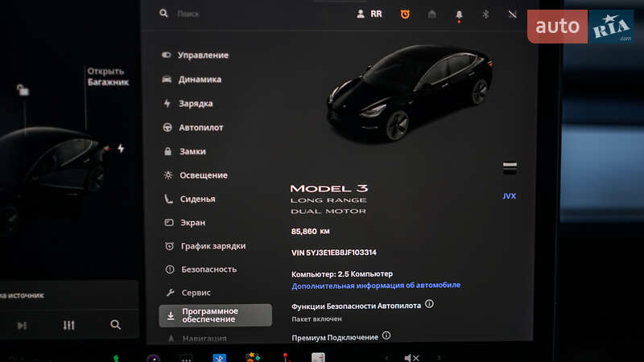The width and height of the screenshot is (644, 362).
Task: Tap the unlock padlock on car view
Action: click(x=23, y=89)
